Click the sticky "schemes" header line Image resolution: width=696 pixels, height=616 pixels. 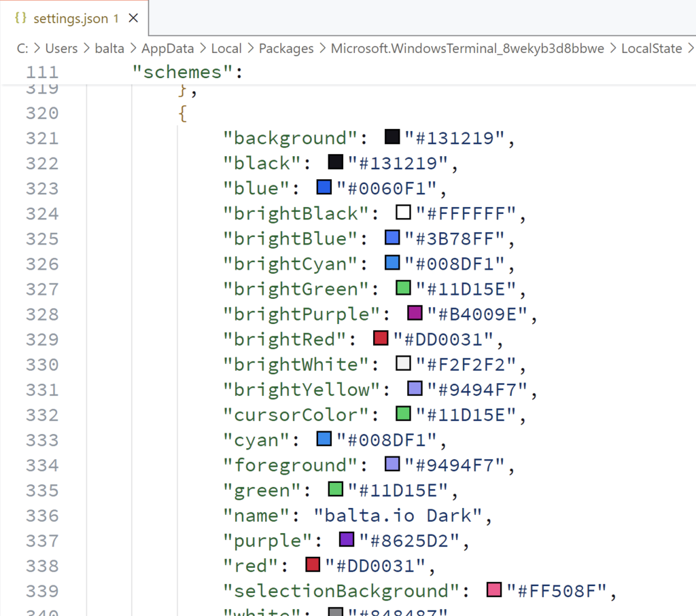coord(348,72)
